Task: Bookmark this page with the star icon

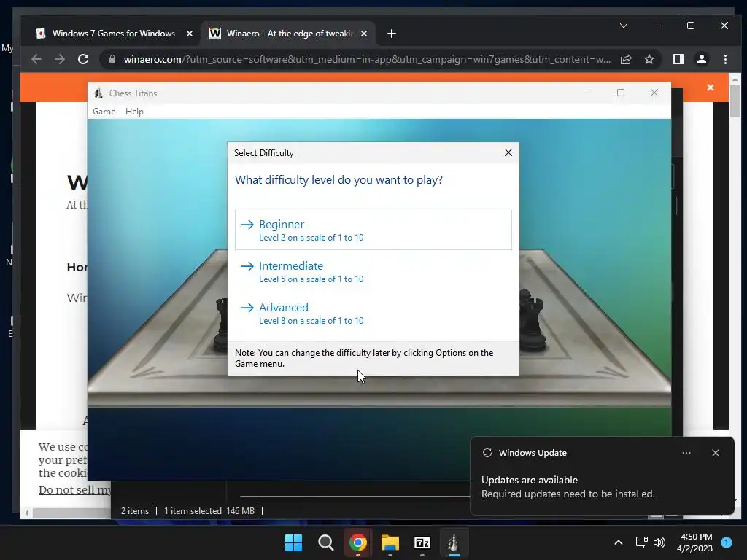Action: pos(649,59)
